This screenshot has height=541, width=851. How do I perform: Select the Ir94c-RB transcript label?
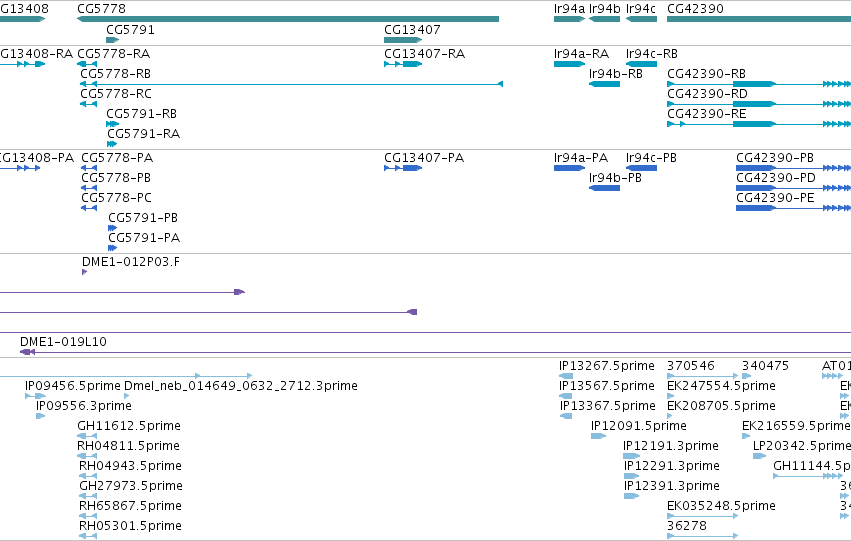pyautogui.click(x=652, y=54)
